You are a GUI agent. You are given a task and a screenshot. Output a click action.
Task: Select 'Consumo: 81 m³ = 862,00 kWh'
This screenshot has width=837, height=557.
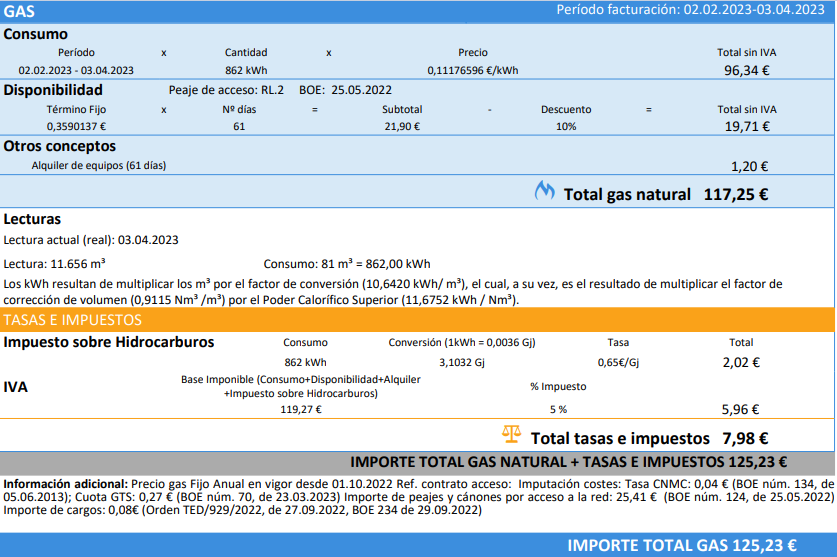pos(347,264)
